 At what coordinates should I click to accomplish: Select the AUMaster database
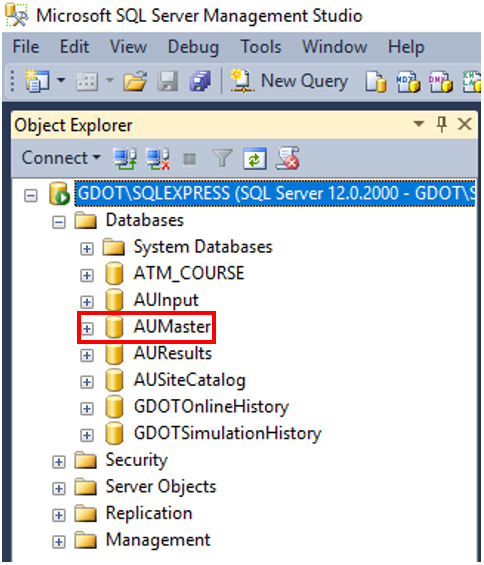(172, 326)
